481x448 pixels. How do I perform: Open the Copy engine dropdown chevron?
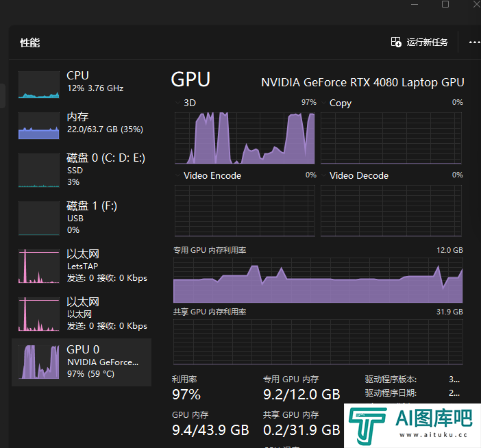tap(323, 103)
